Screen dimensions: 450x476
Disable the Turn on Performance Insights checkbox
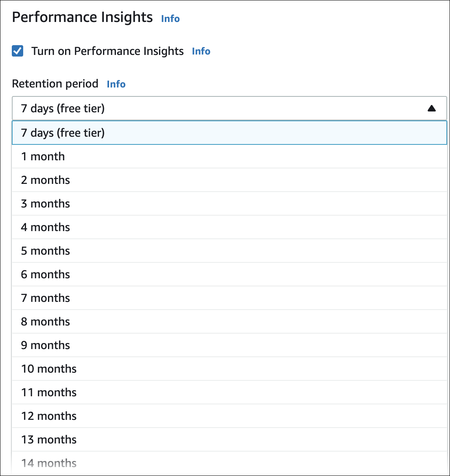coord(17,51)
